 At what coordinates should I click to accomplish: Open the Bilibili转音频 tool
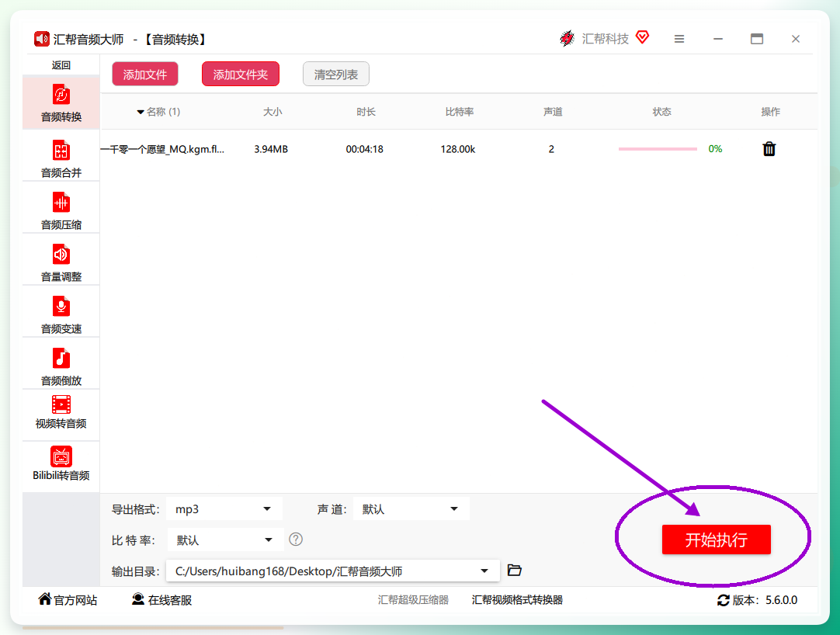(61, 464)
